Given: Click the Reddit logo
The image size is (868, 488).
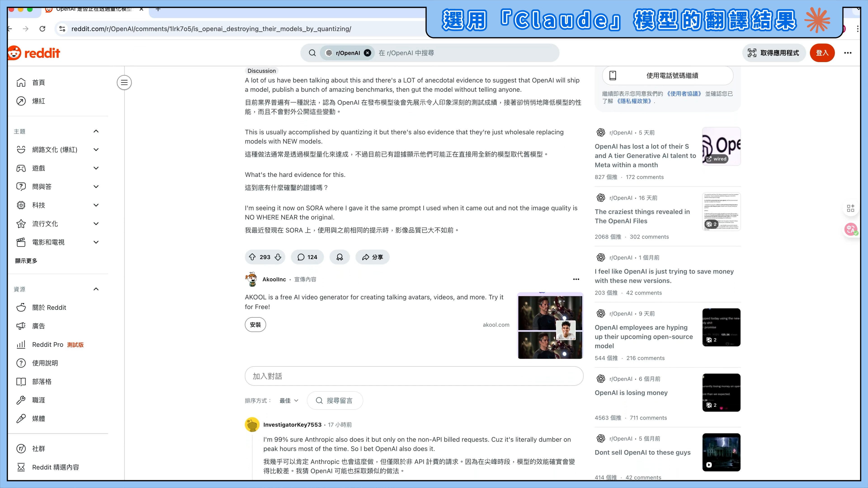Looking at the screenshot, I should (x=34, y=53).
